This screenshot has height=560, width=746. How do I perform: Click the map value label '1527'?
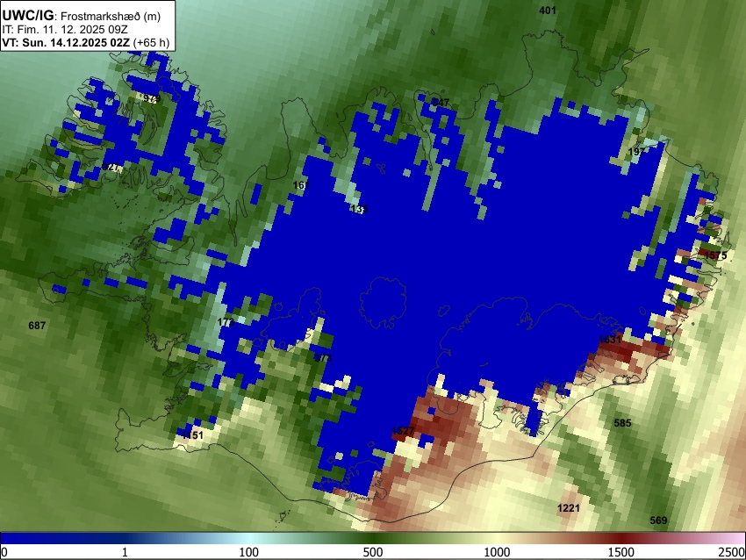(403, 431)
